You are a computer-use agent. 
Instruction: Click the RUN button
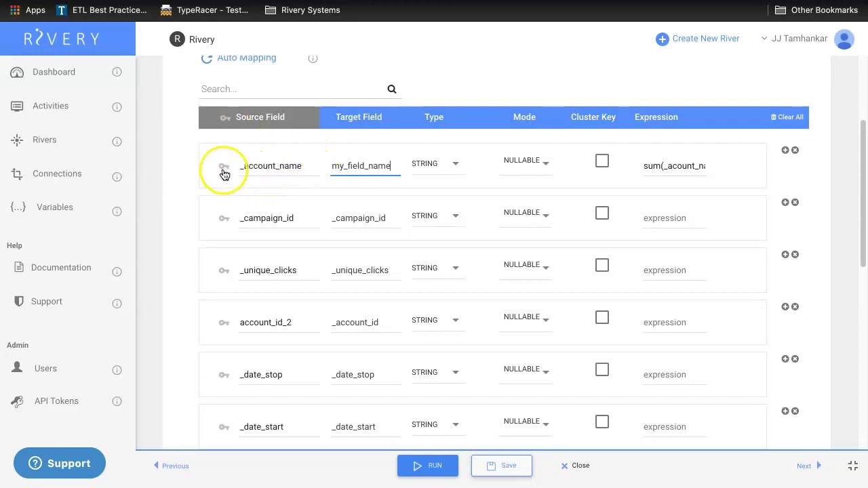coord(428,466)
